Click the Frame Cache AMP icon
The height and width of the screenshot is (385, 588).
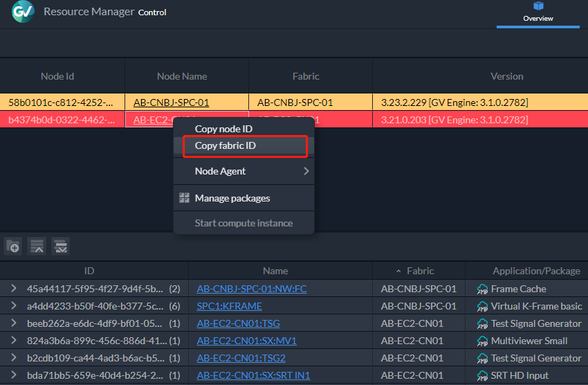[x=482, y=289]
